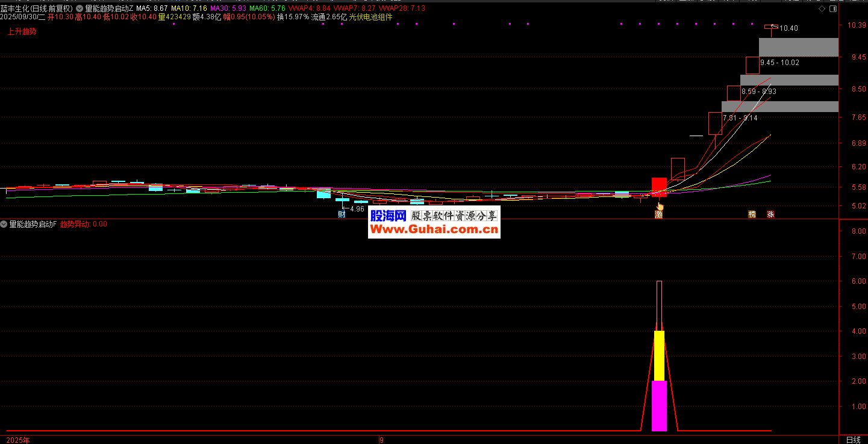Screen dimensions: 868x444
Task: Click the 4.96 low price label
Action: tap(357, 209)
